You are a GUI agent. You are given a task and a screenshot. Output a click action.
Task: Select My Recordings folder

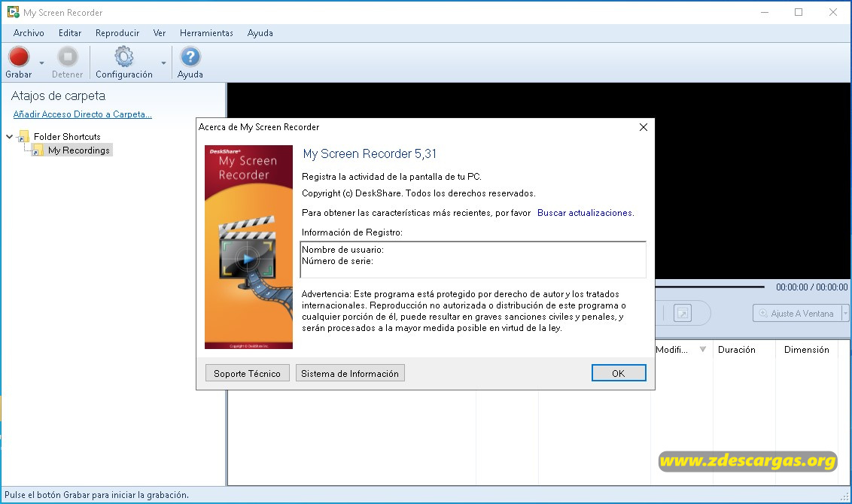[79, 150]
